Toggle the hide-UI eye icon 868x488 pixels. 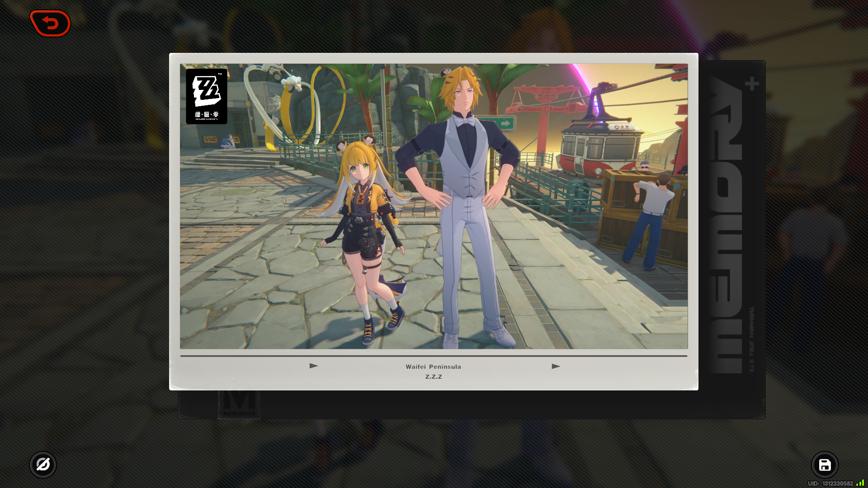point(43,465)
